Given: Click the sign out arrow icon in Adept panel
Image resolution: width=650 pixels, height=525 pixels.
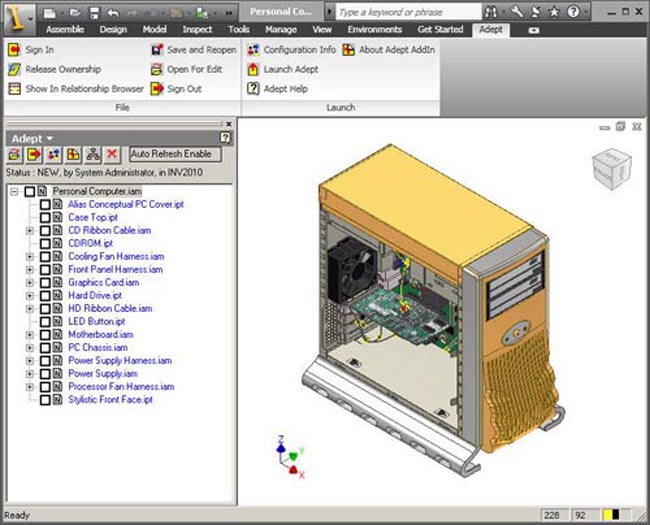Looking at the screenshot, I should click(x=34, y=155).
